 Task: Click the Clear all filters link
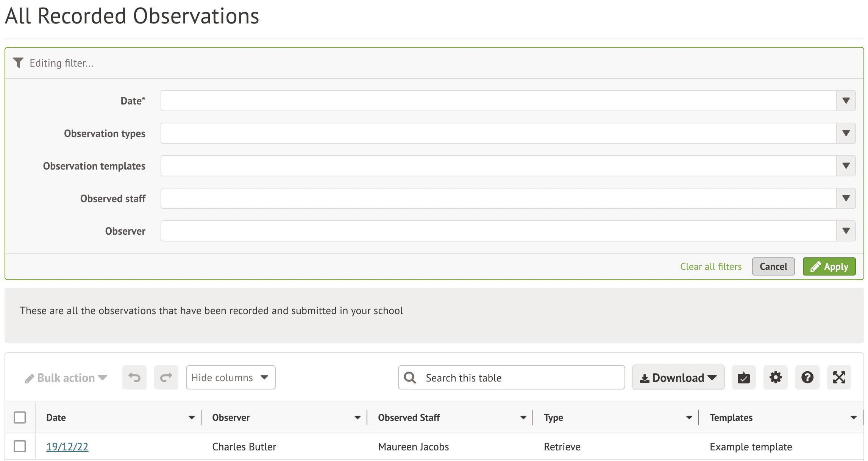tap(711, 266)
